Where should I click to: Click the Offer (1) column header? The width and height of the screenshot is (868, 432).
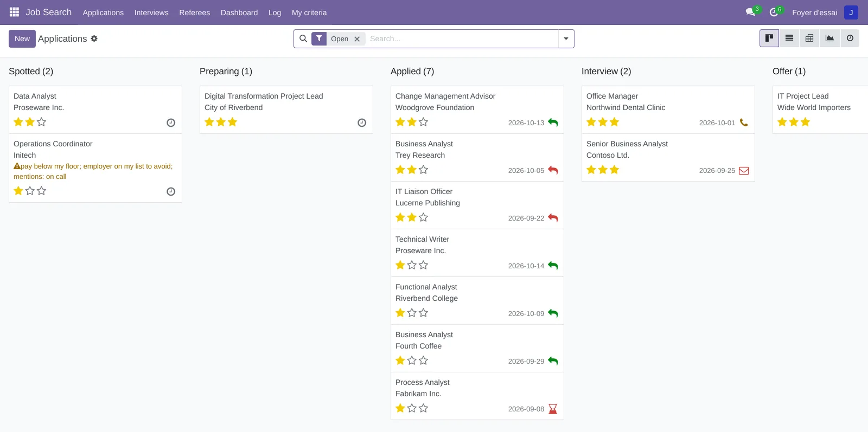[x=789, y=71]
